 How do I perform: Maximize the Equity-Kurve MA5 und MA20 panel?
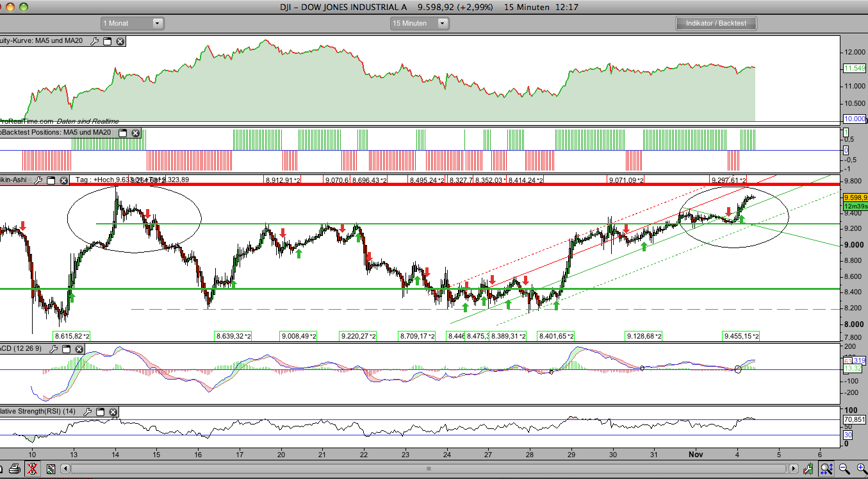coord(108,42)
